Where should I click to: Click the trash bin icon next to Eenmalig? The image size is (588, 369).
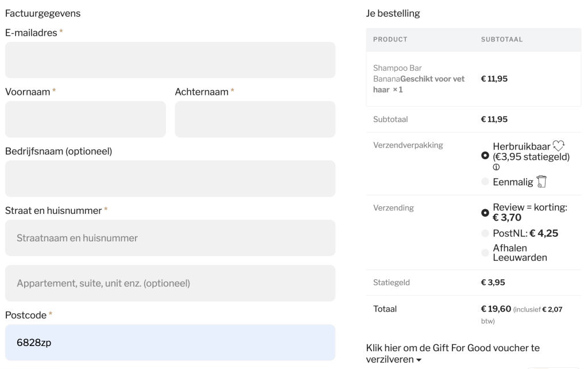[x=541, y=183]
